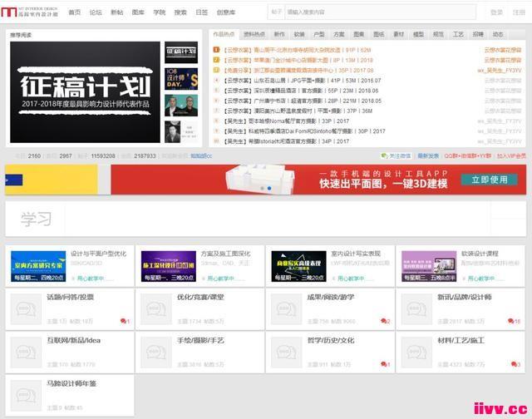This screenshot has height=419, width=532.
Task: Open 图库 in the top navigation
Action: point(138,12)
